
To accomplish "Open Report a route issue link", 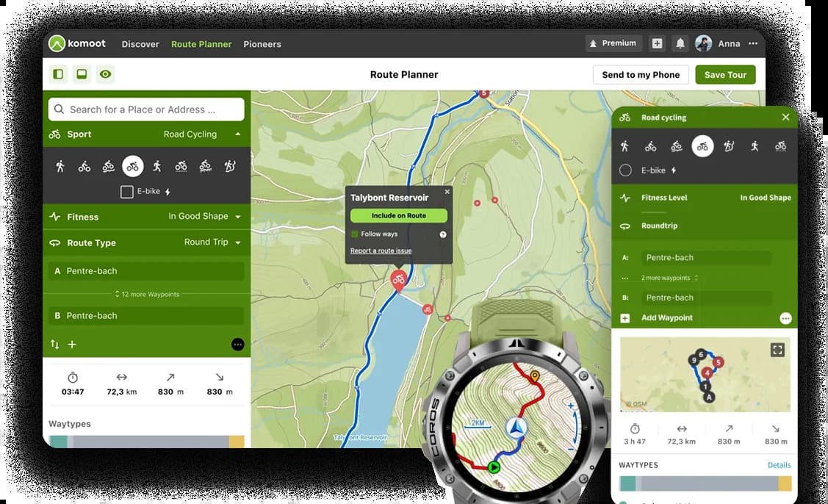I will pos(381,251).
